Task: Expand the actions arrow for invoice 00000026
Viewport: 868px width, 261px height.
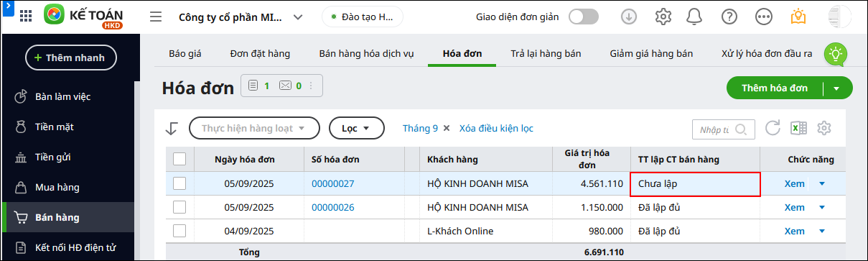Action: [822, 207]
